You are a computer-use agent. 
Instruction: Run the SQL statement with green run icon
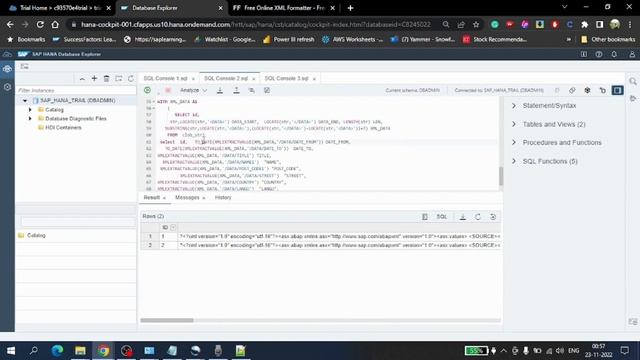coord(147,90)
